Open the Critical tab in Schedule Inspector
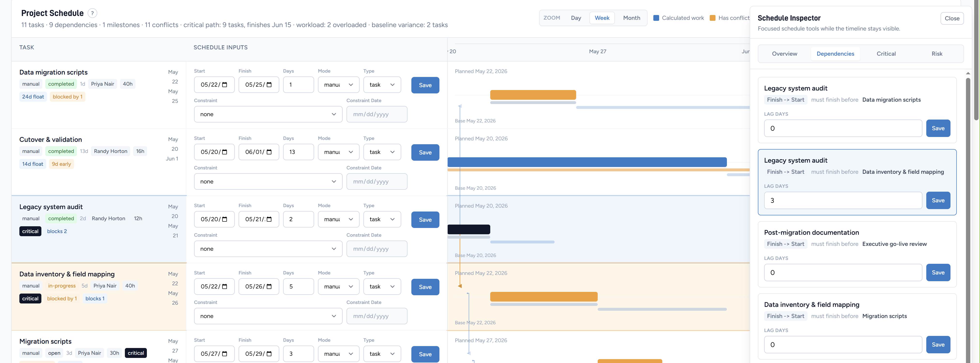The width and height of the screenshot is (980, 363). coord(886,54)
